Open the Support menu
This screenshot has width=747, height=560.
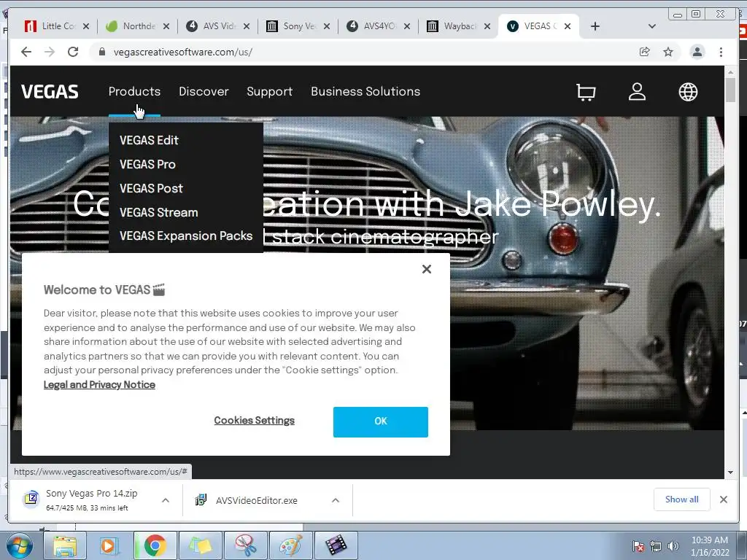click(x=270, y=91)
